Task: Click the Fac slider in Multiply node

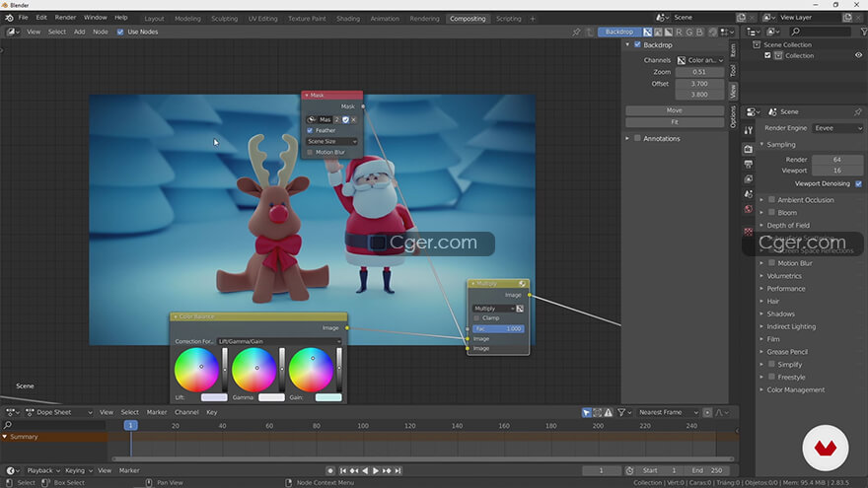Action: [x=498, y=329]
